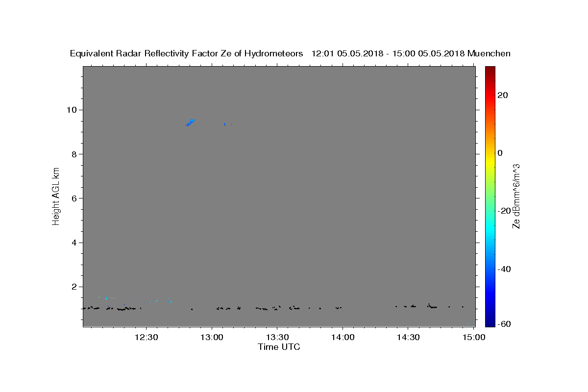Click the 13:00 time axis label

(212, 337)
